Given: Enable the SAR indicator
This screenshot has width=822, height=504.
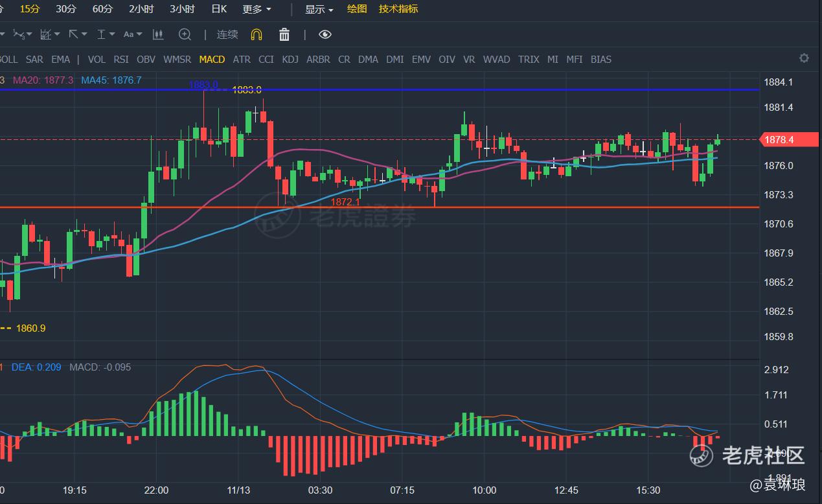Looking at the screenshot, I should [x=34, y=59].
